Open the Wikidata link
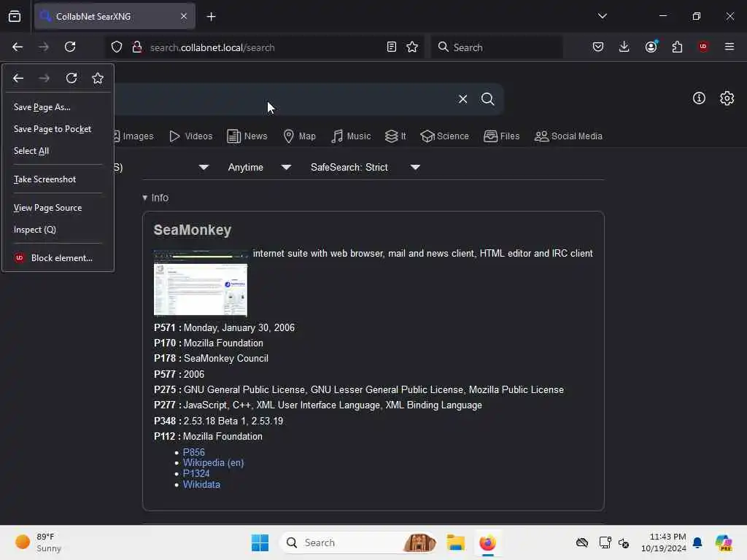The height and width of the screenshot is (560, 747). pos(201,485)
